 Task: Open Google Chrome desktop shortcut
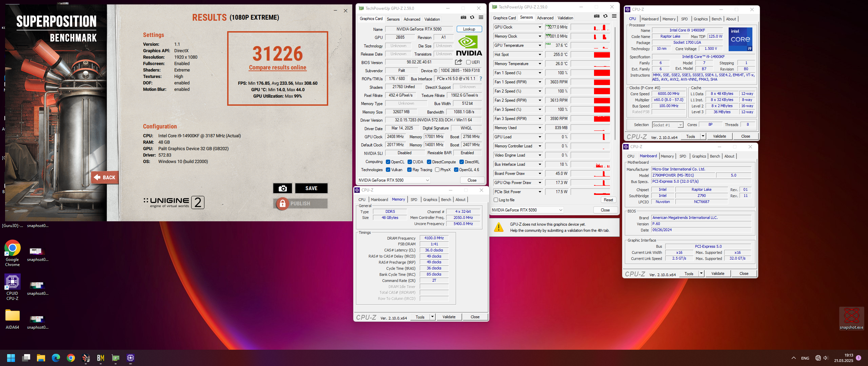point(13,253)
